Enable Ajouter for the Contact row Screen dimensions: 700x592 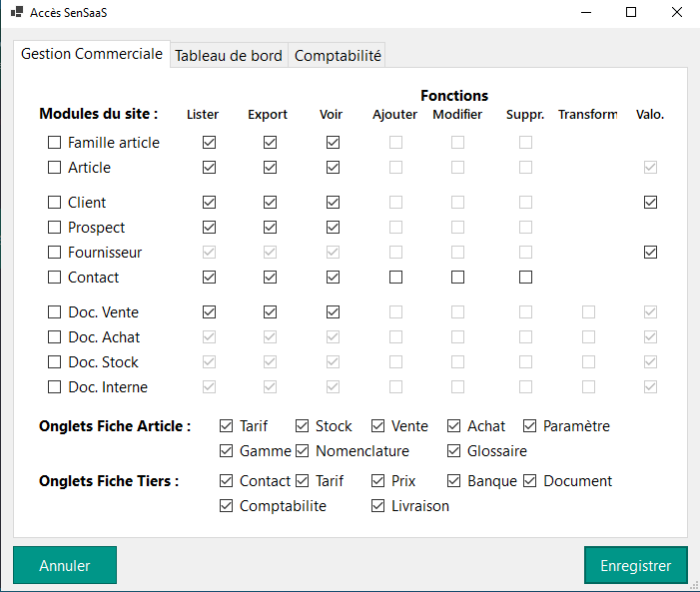(x=395, y=278)
